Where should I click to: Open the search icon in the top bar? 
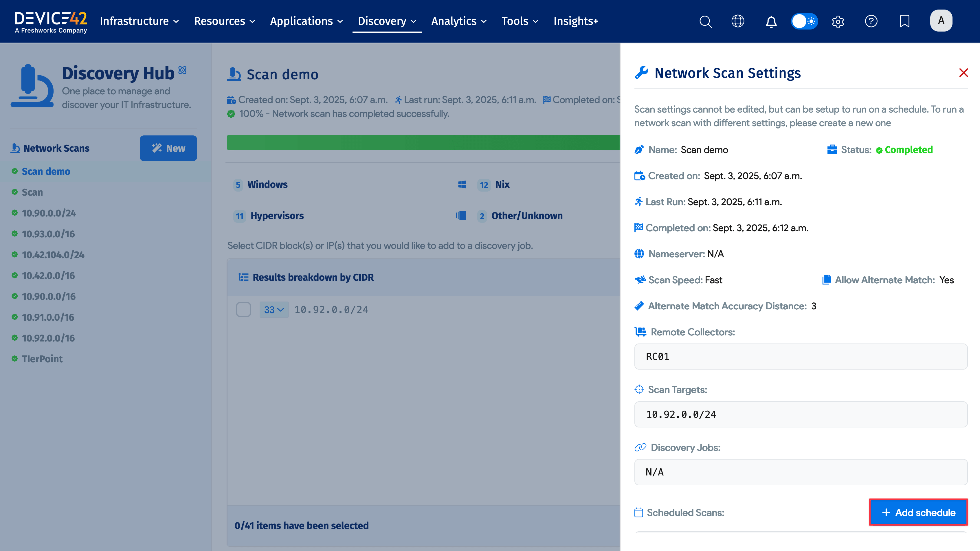coord(706,21)
